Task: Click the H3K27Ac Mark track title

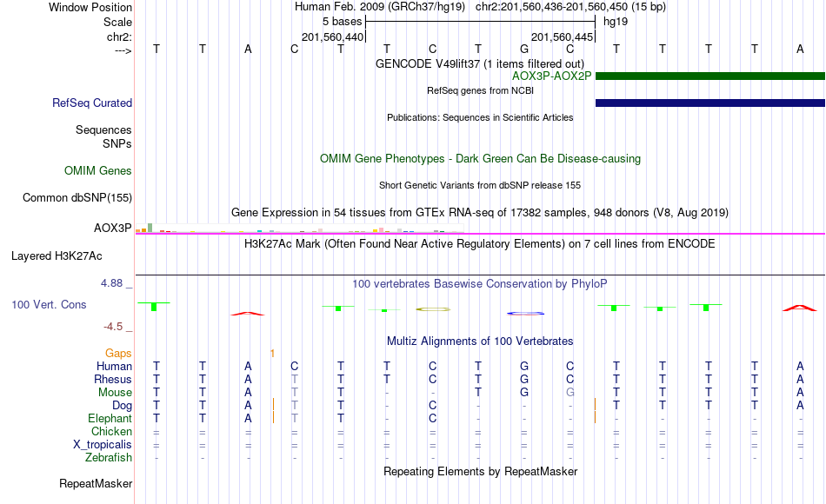Action: click(x=480, y=244)
